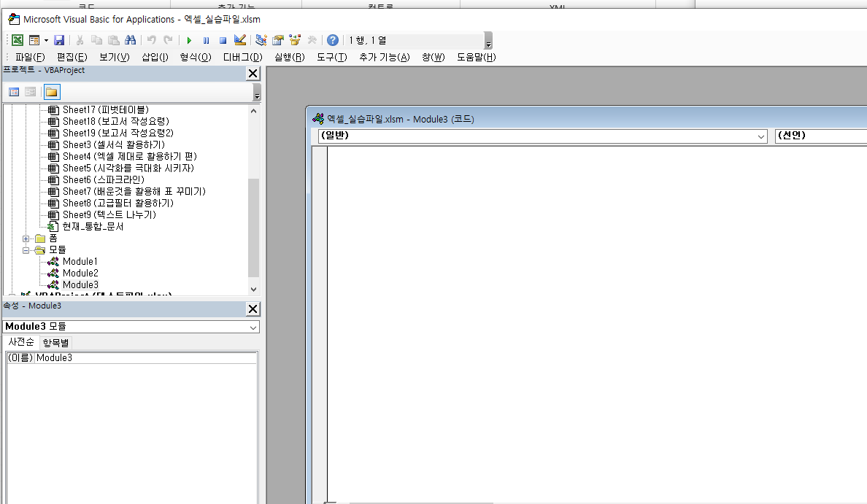The width and height of the screenshot is (867, 504).
Task: Open the 도구(T) menu
Action: [x=332, y=58]
